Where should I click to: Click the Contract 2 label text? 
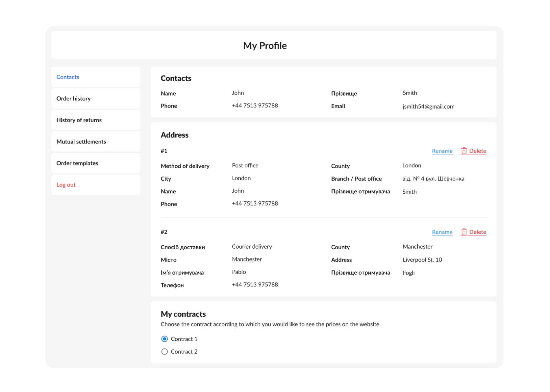click(x=184, y=352)
